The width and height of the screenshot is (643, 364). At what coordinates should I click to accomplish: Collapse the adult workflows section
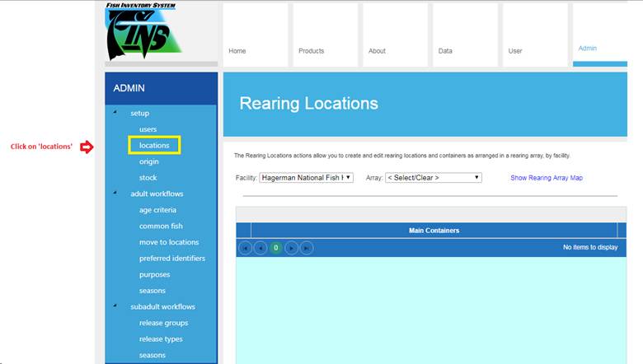tap(115, 194)
